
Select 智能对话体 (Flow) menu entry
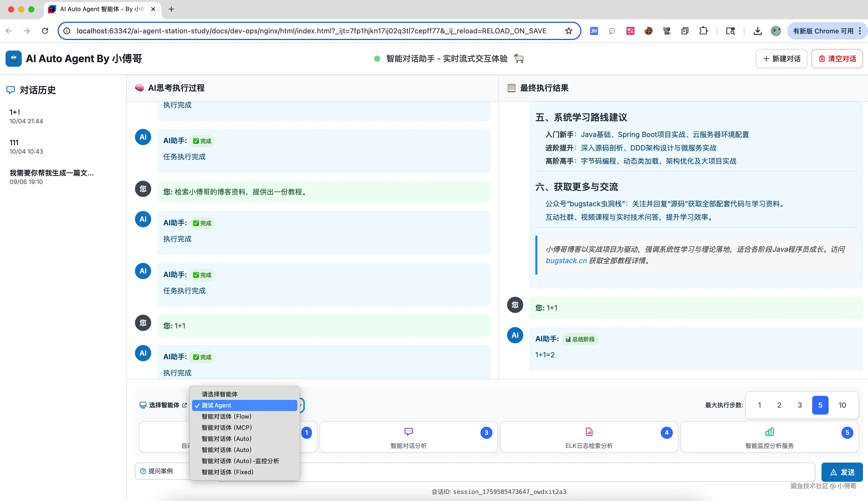[x=226, y=416]
